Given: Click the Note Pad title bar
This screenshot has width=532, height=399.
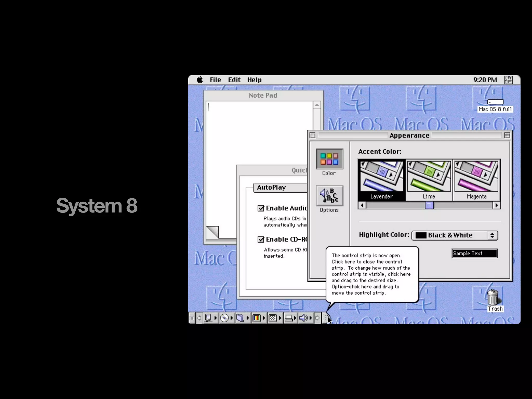Looking at the screenshot, I should pos(263,96).
